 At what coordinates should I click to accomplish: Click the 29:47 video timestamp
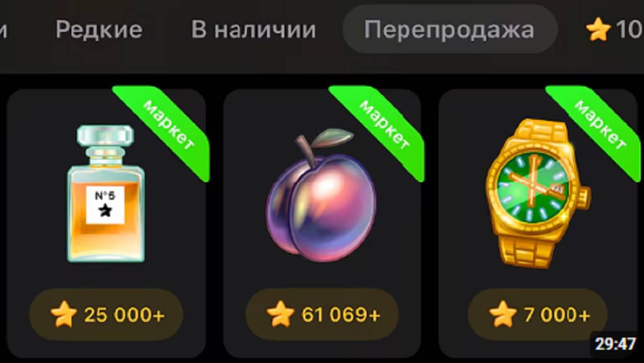click(x=615, y=344)
